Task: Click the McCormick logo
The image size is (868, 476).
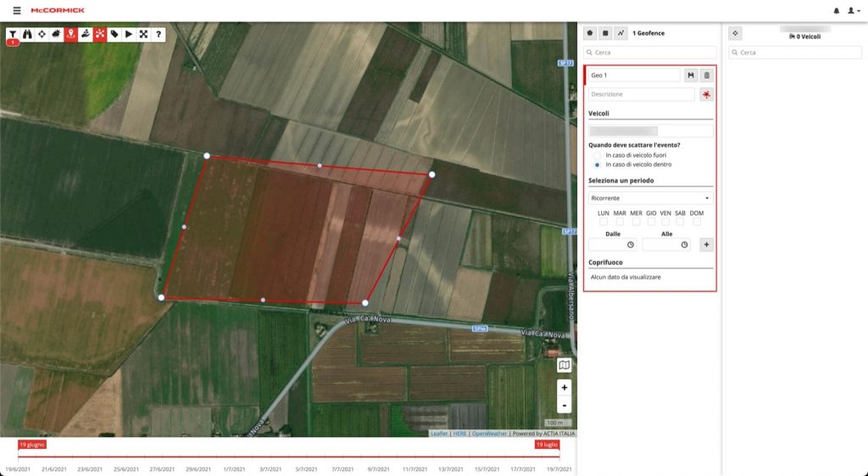Action: pyautogui.click(x=58, y=10)
